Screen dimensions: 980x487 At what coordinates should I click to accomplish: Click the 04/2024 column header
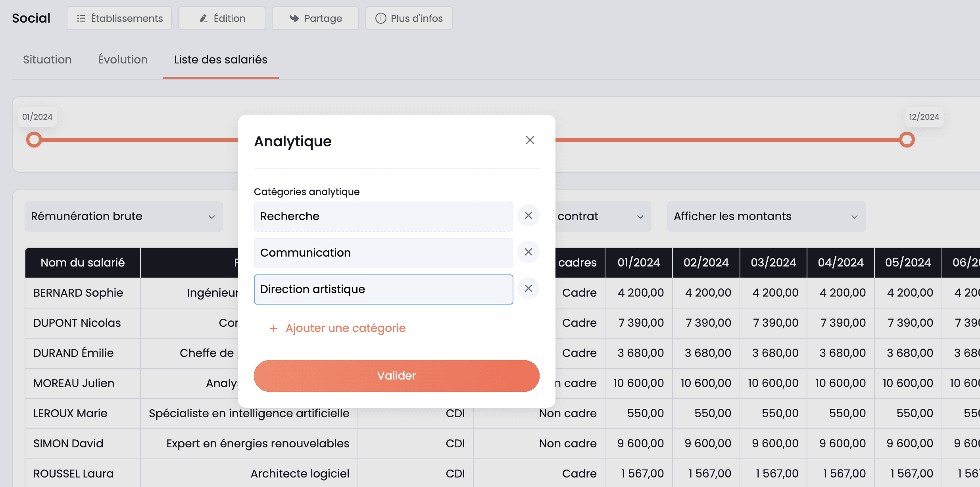click(841, 263)
